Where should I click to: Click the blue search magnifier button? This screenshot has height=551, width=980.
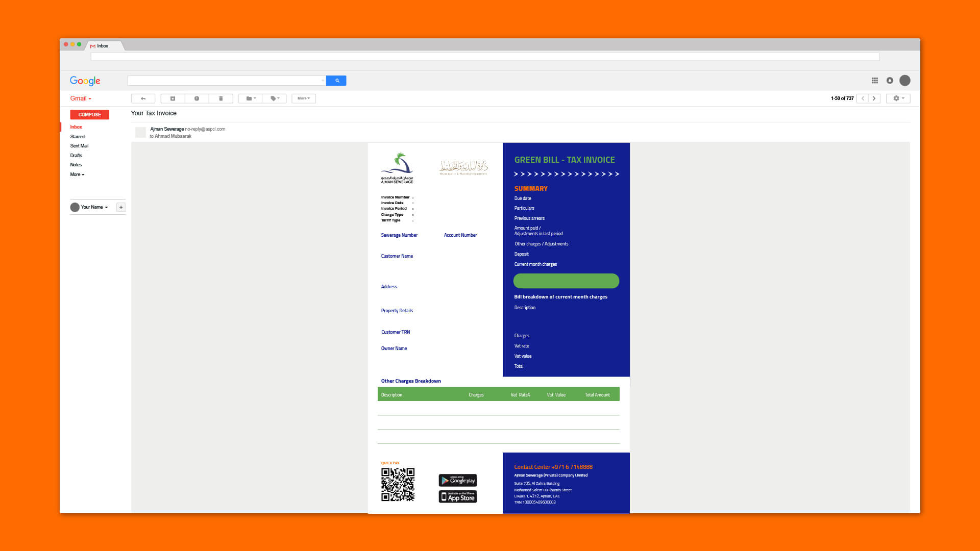336,81
